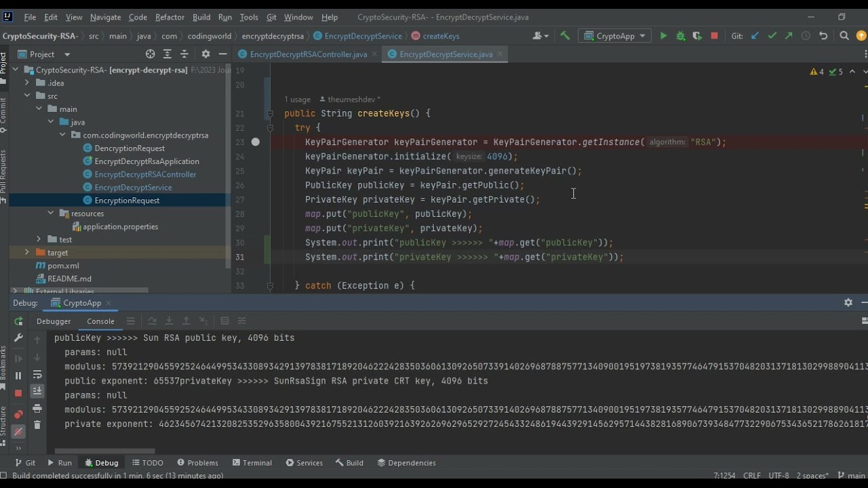Expand all nodes in Project panel
Screen dimensions: 868x488
(168, 54)
